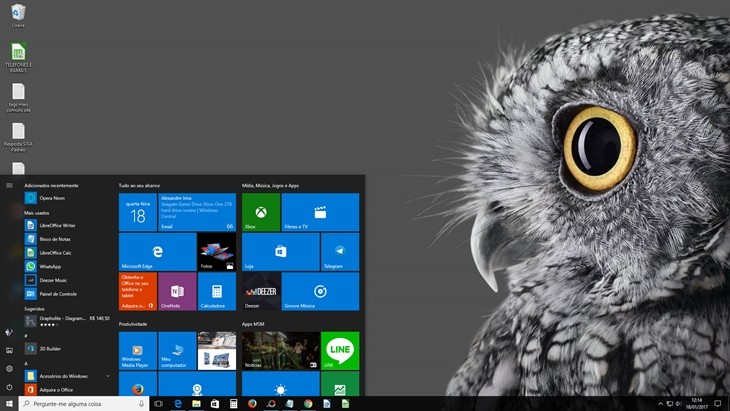Select the 'Resposta SIGA Padrao' desktop file
This screenshot has height=411, width=730.
pyautogui.click(x=18, y=137)
